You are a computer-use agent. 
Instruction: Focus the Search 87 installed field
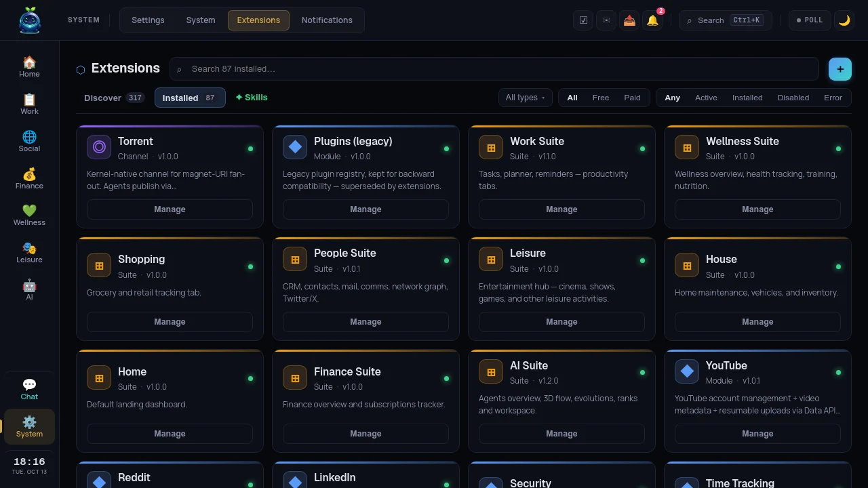click(x=494, y=69)
